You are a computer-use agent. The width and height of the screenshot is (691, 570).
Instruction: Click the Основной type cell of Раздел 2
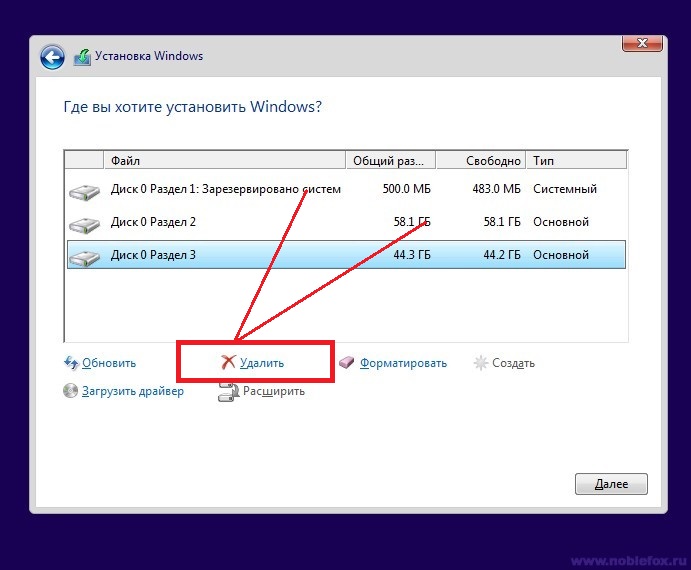[561, 222]
